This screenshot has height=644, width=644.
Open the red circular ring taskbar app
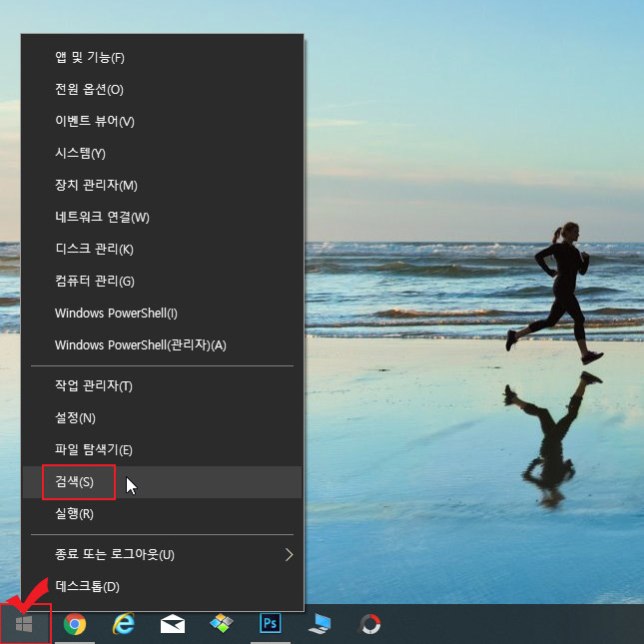[369, 624]
